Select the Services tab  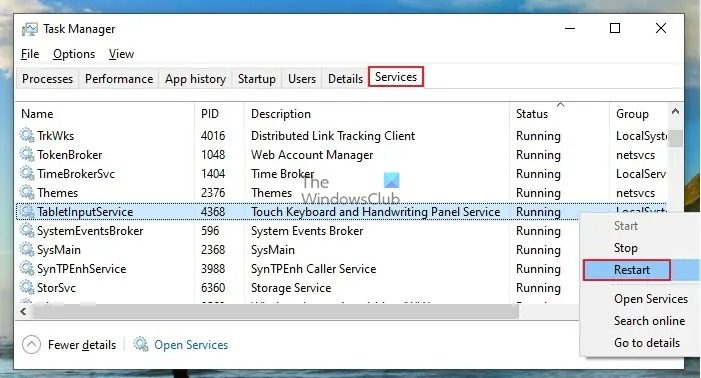point(396,77)
